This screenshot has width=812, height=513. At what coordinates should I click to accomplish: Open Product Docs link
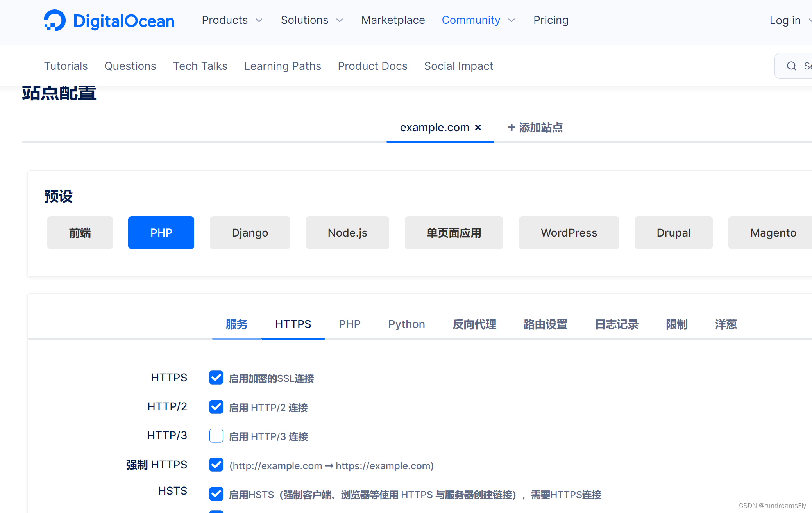pos(372,66)
